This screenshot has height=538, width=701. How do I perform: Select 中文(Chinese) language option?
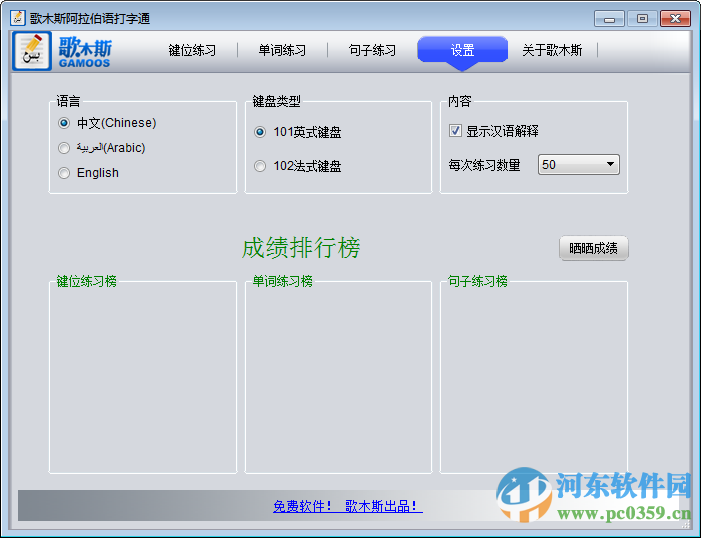107,123
